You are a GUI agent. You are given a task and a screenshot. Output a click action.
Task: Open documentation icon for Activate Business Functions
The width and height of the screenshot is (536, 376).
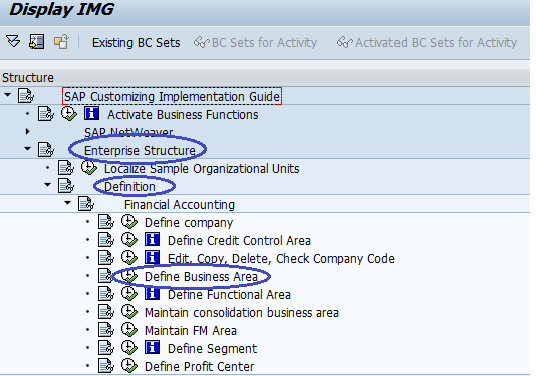46,113
